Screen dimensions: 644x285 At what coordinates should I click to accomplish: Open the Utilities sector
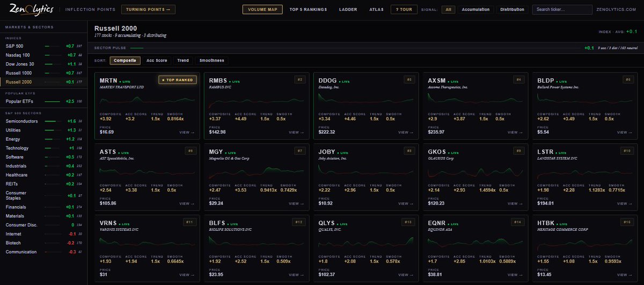(x=43, y=130)
